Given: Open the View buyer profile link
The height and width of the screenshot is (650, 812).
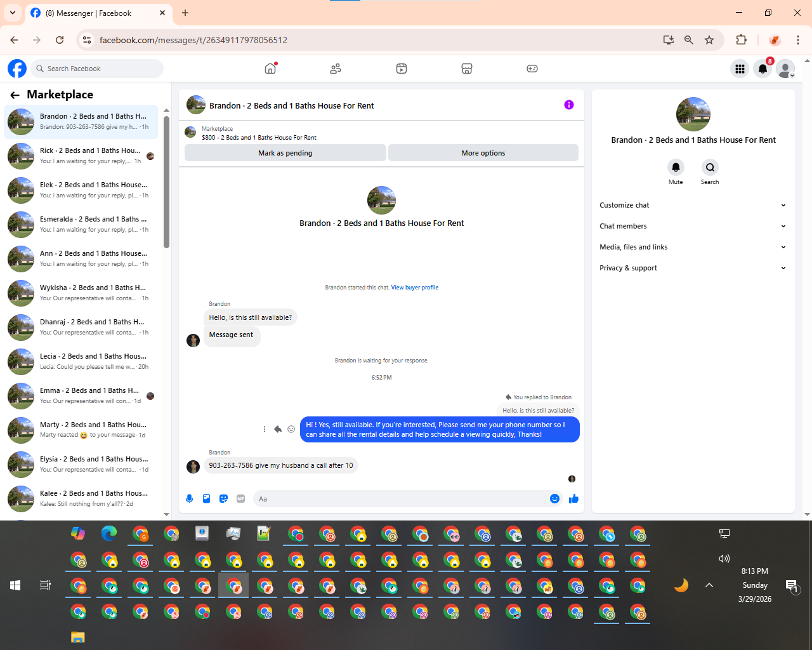Looking at the screenshot, I should (x=415, y=288).
